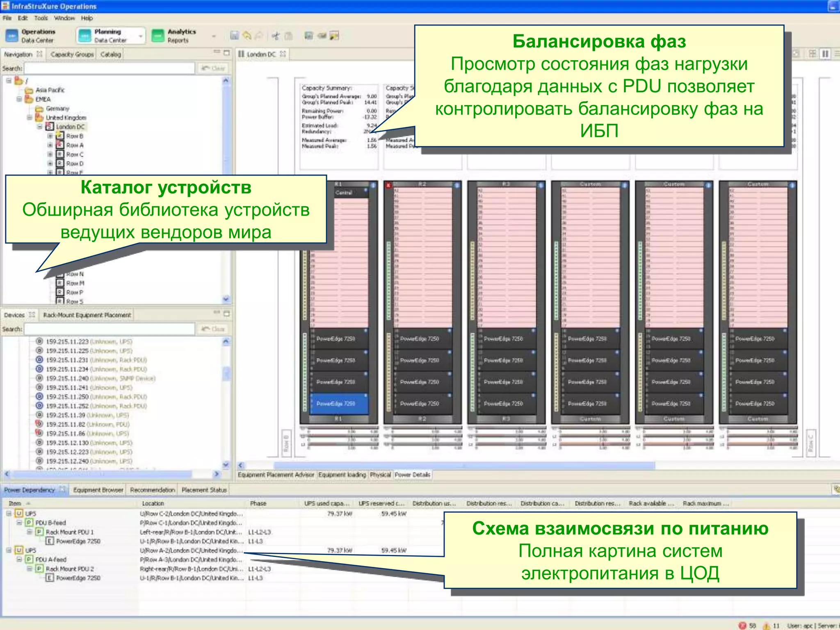
Task: Select the UPS device icon for 159.215.11.223
Action: click(x=39, y=341)
